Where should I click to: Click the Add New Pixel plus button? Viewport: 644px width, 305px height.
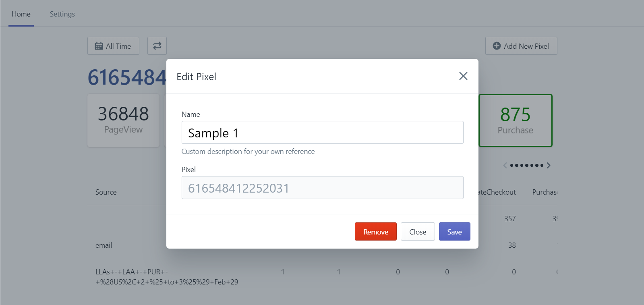point(521,46)
